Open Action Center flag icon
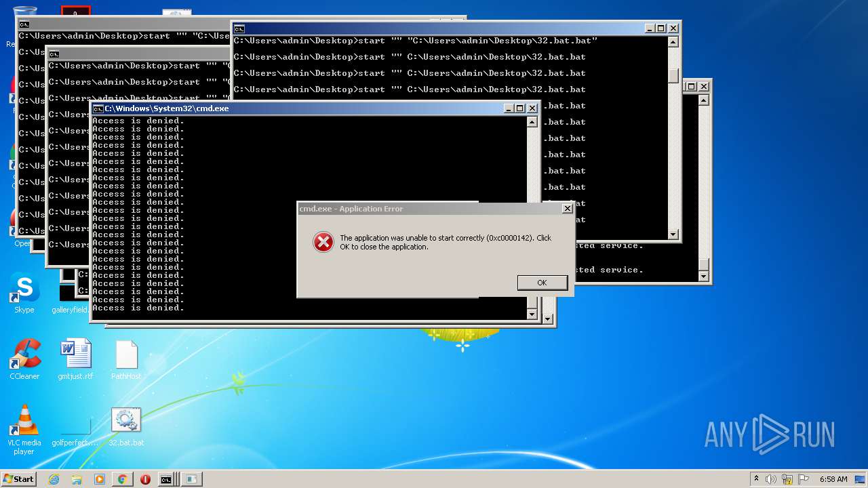 [804, 479]
